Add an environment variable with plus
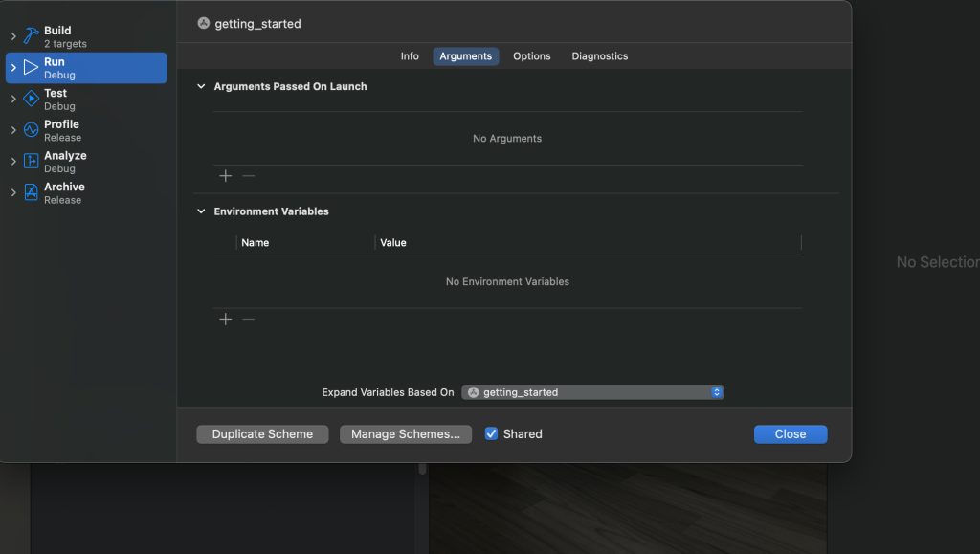980x554 pixels. [226, 320]
